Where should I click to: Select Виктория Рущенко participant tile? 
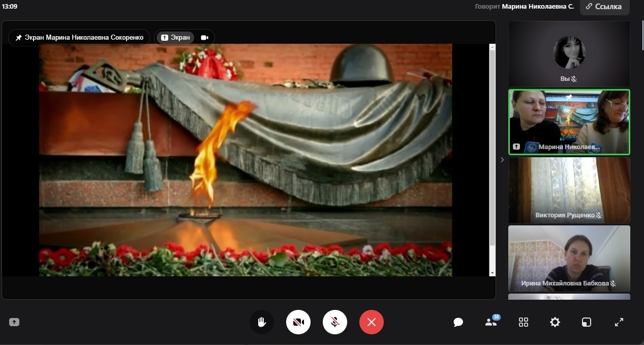(569, 190)
